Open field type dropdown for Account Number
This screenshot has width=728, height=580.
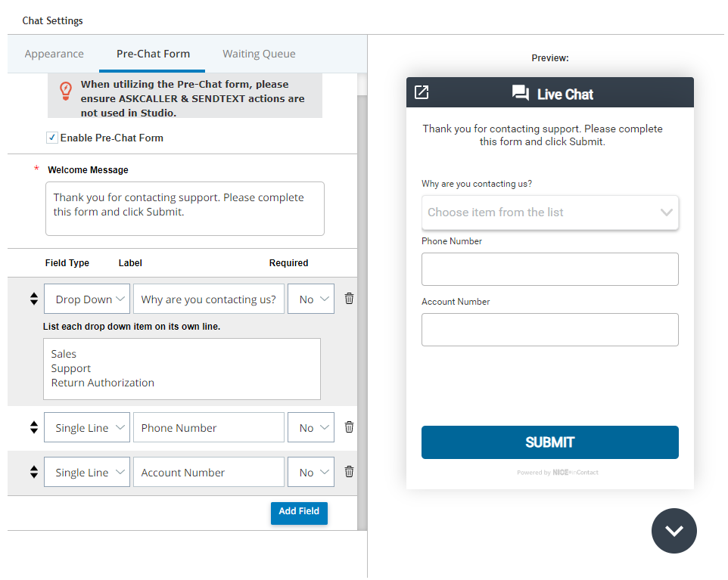[87, 472]
